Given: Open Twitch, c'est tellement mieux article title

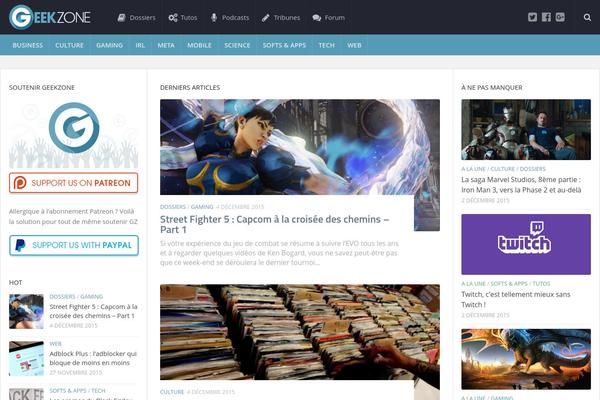Looking at the screenshot, I should (516, 299).
